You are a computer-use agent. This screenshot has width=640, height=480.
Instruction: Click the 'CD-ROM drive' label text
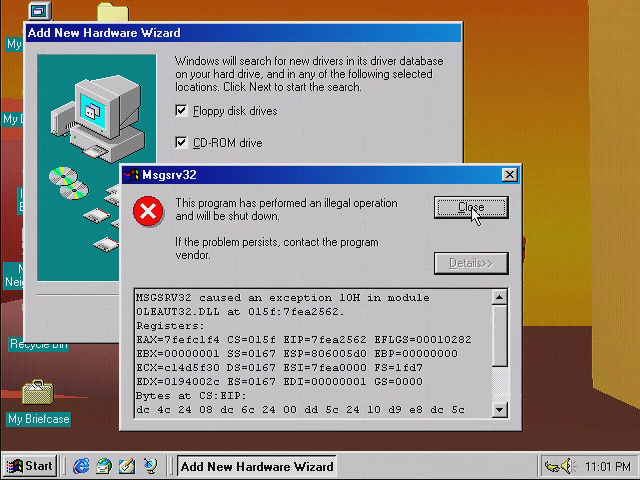[227, 143]
